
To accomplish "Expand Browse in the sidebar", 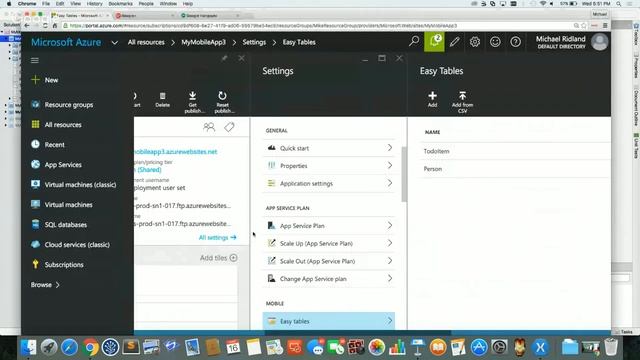I will [45, 285].
